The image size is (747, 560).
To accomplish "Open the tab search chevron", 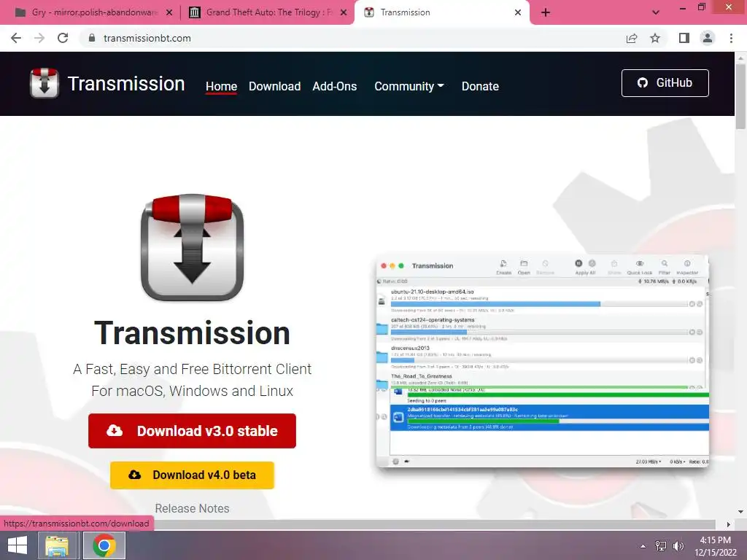I will 656,12.
